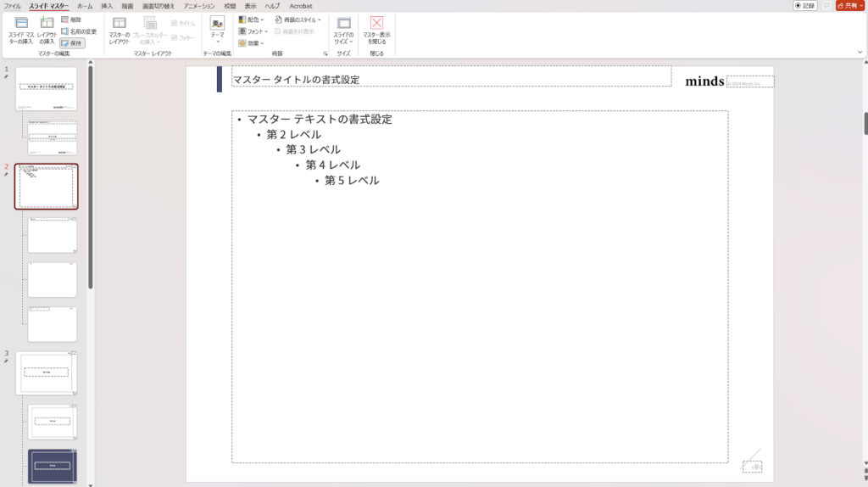Screen dimensions: 868x487
Task: Switch to the ホーム tab
Action: click(85, 6)
